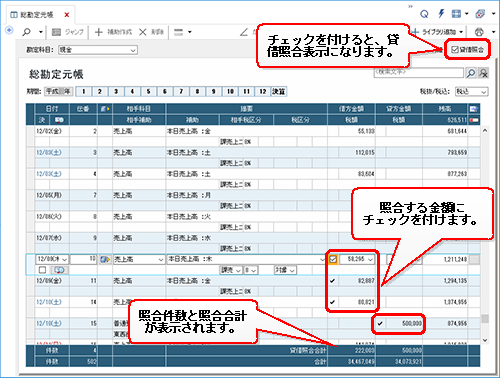Click the 検索文字 search input field

[x=419, y=72]
